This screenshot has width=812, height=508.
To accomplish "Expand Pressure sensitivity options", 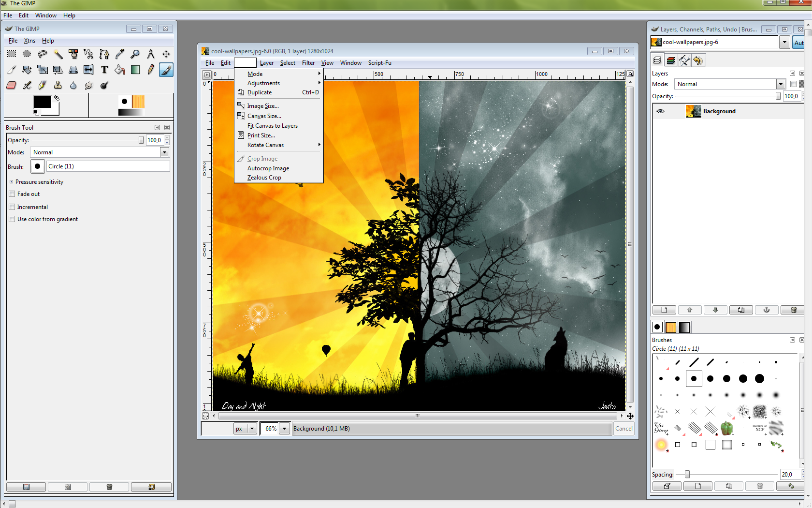I will coord(11,182).
